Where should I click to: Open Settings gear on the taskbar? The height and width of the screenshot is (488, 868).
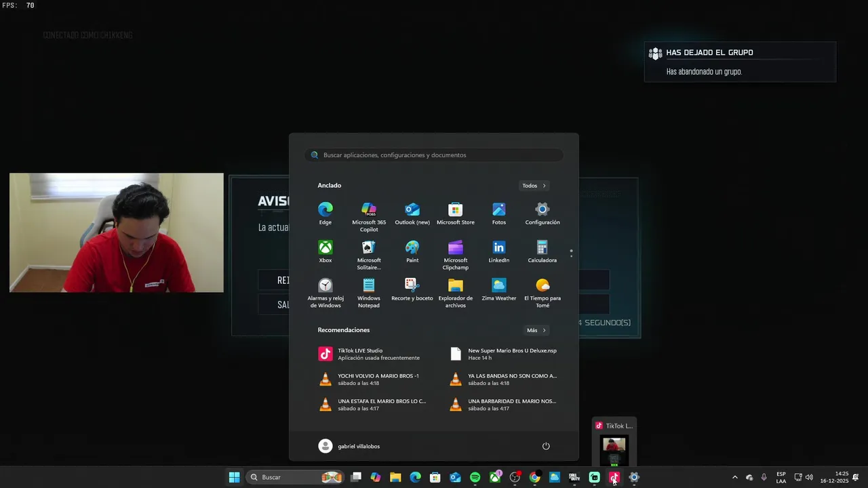pos(634,477)
